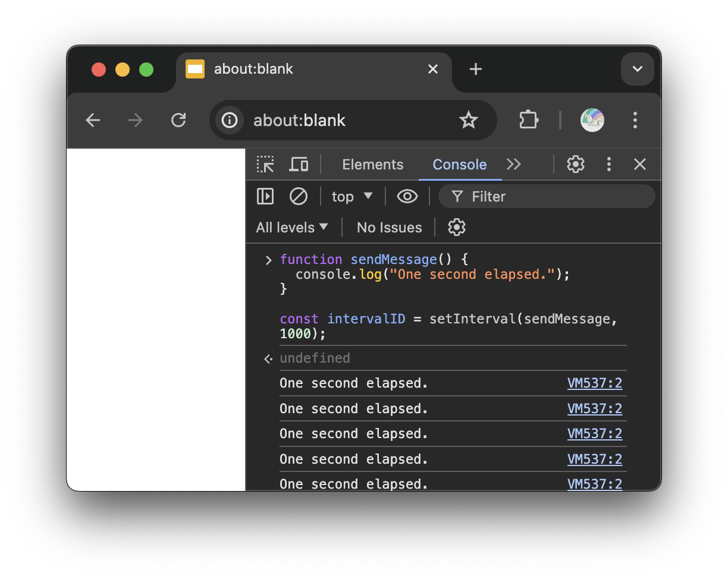Screen dimensions: 728x579
Task: Click the function sendMessage() code line
Action: coord(374,260)
